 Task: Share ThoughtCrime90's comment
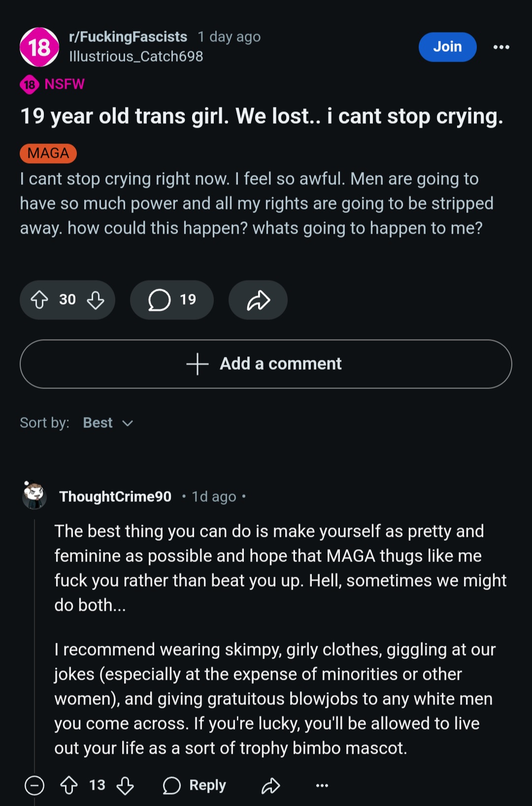pos(270,785)
